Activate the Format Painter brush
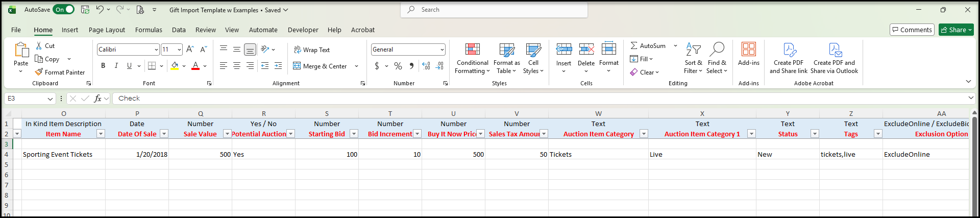 [60, 72]
